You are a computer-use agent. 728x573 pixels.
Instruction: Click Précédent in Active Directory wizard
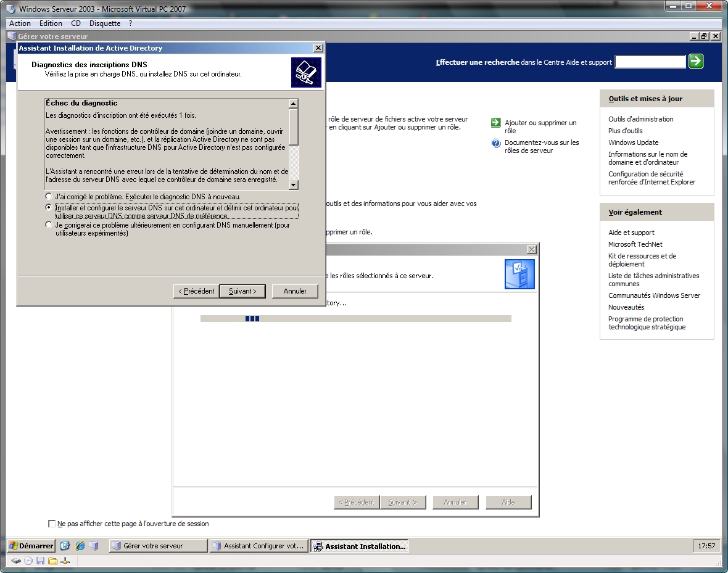pyautogui.click(x=196, y=291)
